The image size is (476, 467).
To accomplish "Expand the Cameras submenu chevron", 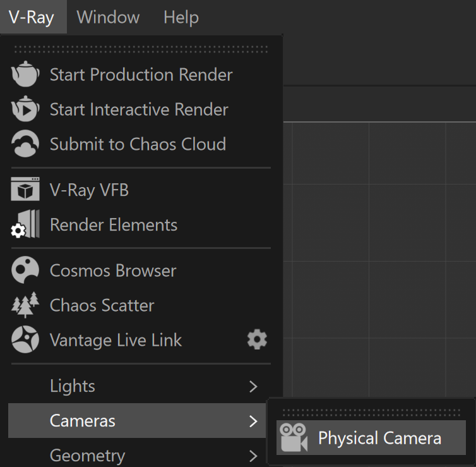I will click(253, 421).
